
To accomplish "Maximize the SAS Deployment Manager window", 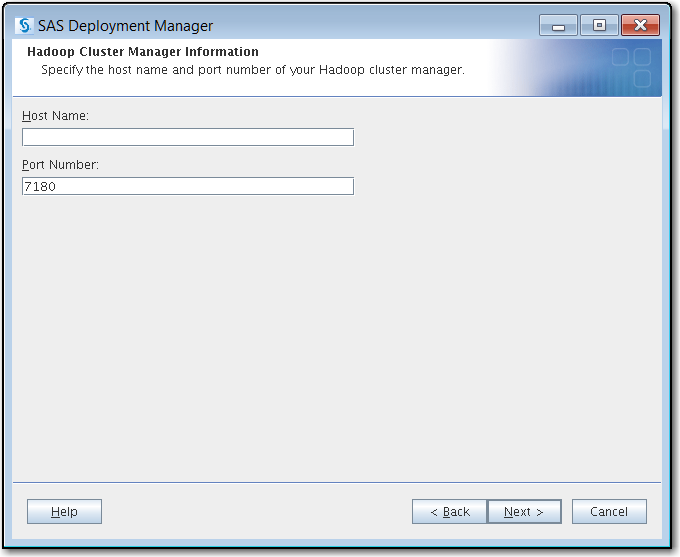I will pos(599,25).
